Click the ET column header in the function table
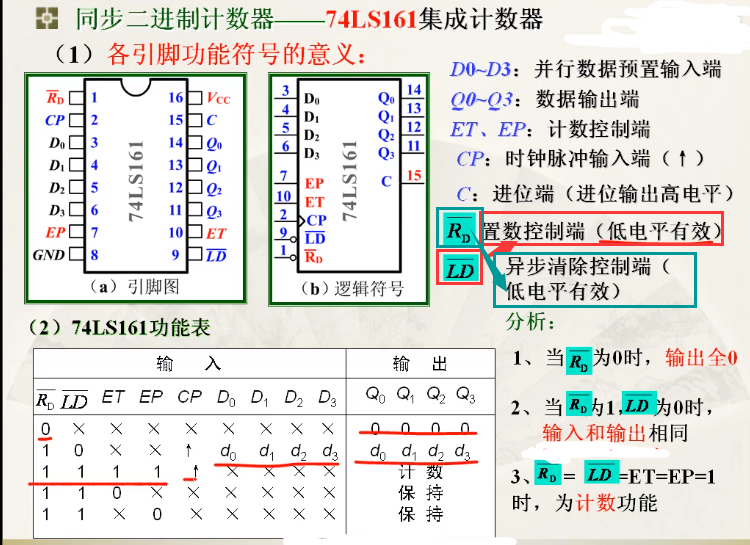 113,397
